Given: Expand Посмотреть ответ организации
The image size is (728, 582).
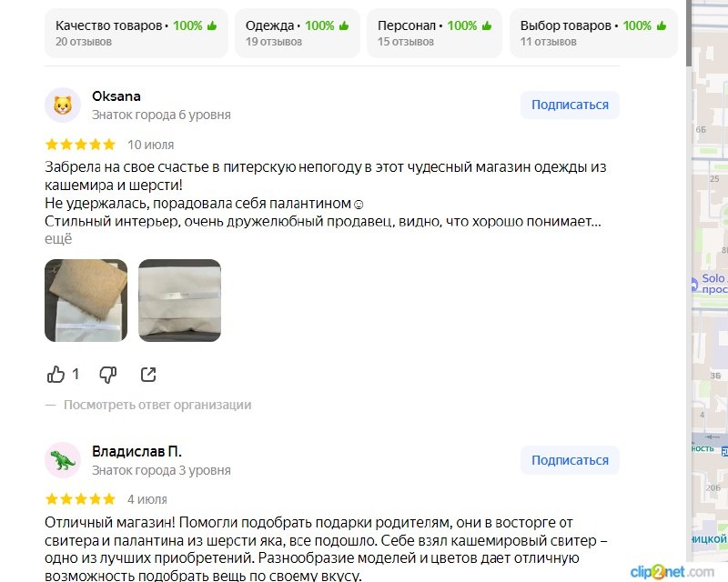Looking at the screenshot, I should [157, 405].
